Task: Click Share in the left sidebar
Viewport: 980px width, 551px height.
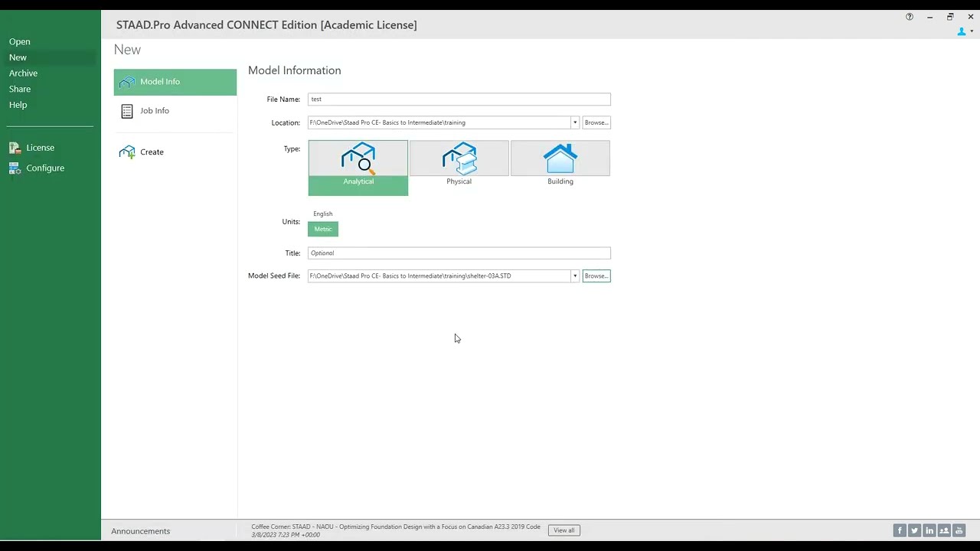Action: [20, 90]
